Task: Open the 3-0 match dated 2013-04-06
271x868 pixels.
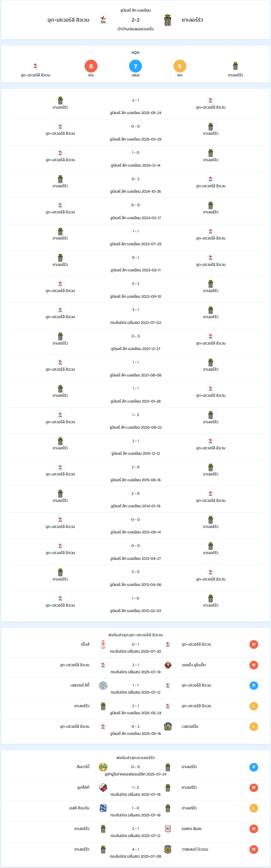Action: coord(135,578)
